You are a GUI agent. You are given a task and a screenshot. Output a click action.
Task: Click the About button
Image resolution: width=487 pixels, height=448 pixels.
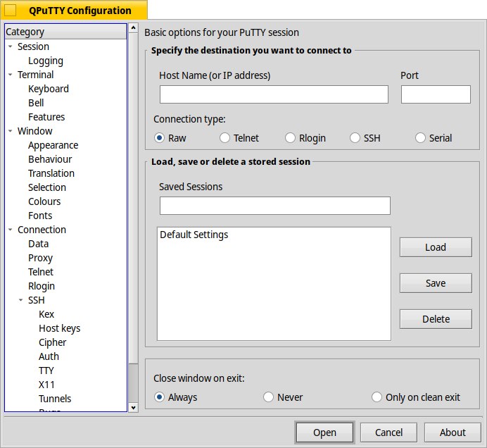[x=453, y=432]
